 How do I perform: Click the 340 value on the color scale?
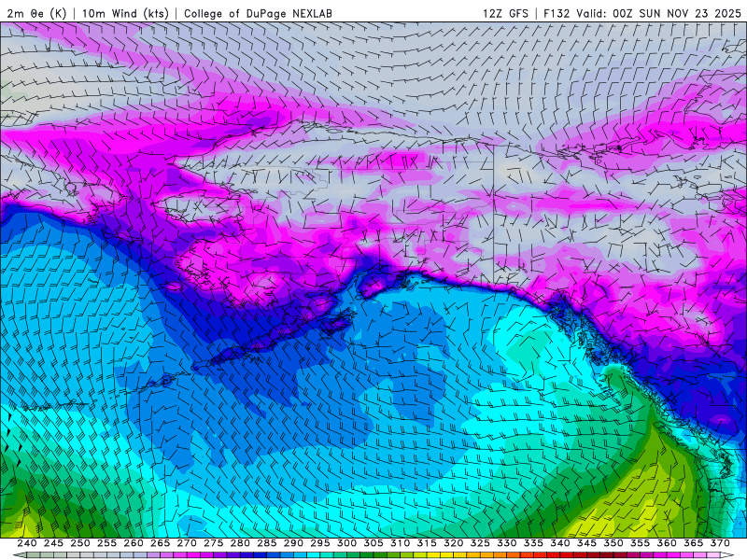click(560, 543)
